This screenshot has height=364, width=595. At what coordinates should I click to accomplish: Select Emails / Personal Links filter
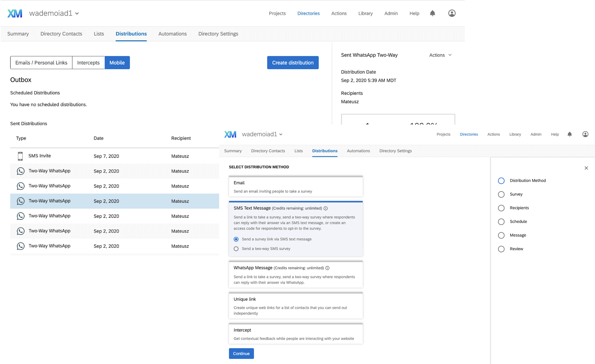[x=41, y=63]
